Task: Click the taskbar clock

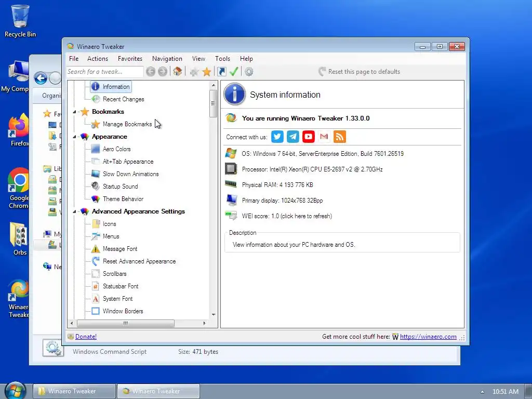Action: pos(505,392)
